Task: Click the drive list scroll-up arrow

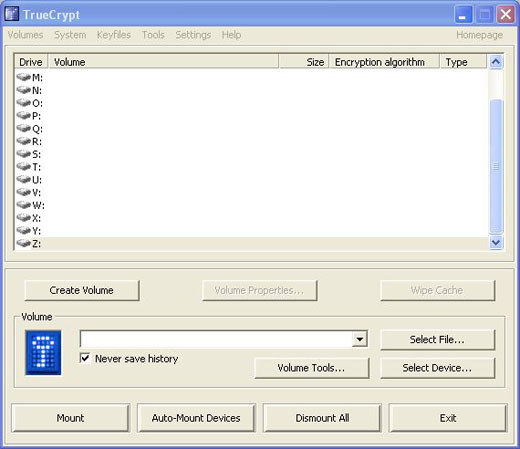Action: click(x=496, y=62)
